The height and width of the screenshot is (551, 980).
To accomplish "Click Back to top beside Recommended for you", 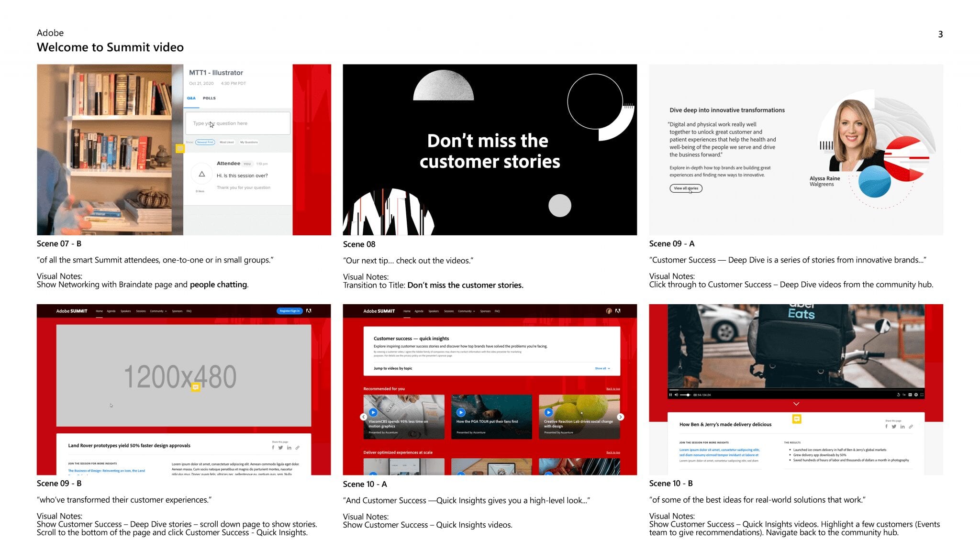I will 613,389.
